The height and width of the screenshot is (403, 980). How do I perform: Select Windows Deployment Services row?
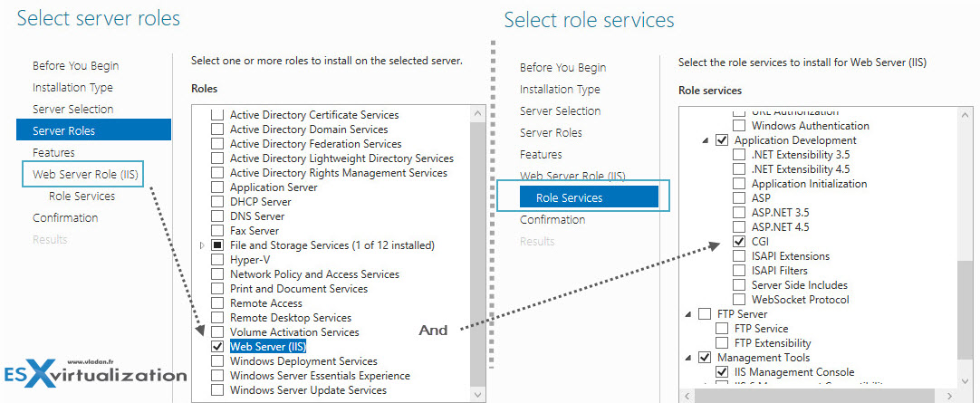click(303, 361)
